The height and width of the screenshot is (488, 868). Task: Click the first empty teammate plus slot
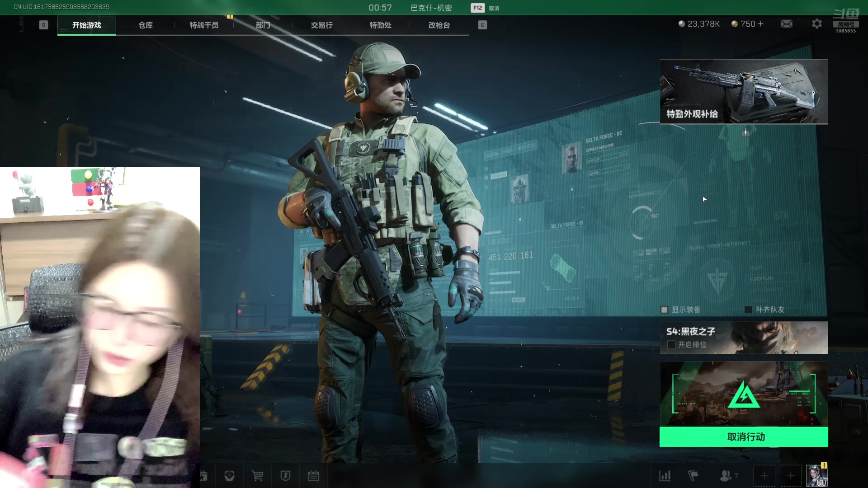click(x=764, y=476)
